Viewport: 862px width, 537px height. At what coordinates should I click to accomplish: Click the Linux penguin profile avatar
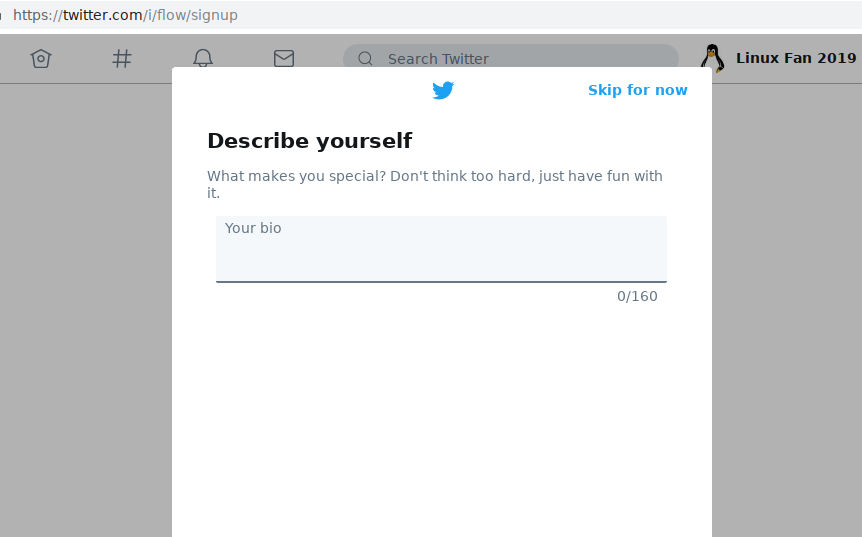tap(713, 58)
